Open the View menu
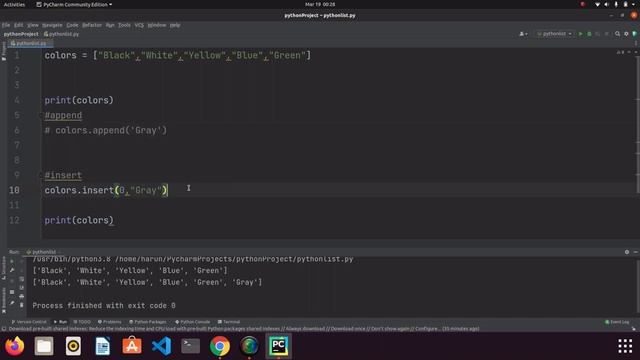640x360 pixels. click(x=33, y=25)
